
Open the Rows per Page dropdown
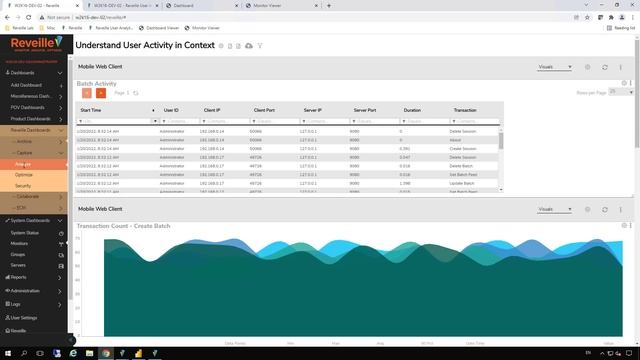[x=621, y=92]
